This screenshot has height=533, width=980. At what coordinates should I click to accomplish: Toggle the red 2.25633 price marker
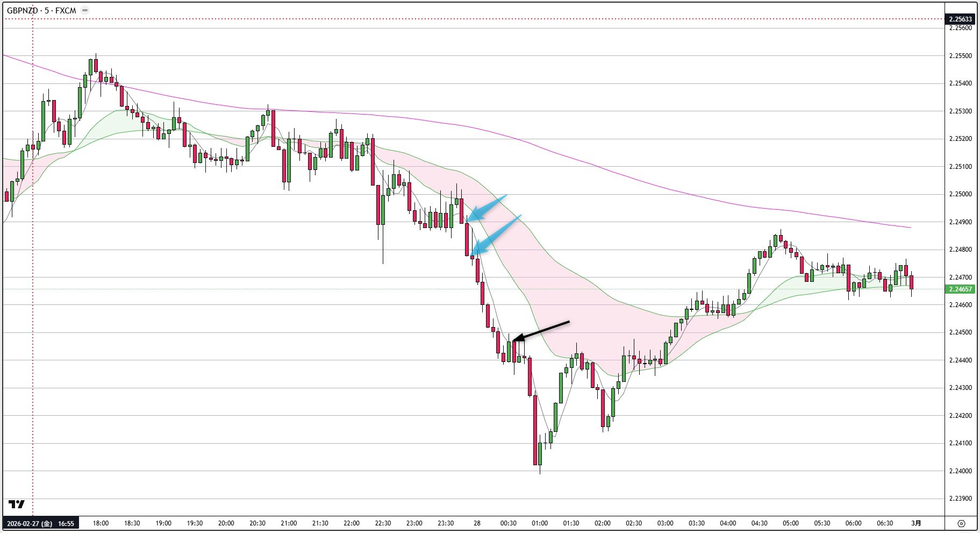(x=962, y=18)
